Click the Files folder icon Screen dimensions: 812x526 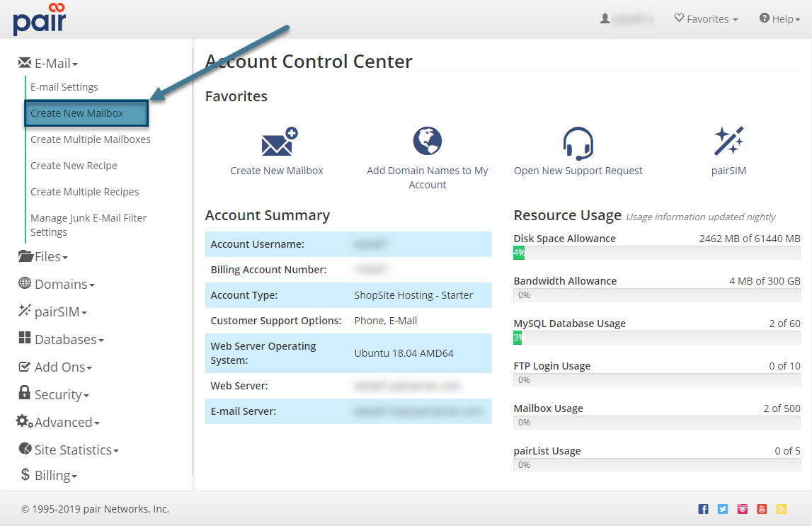point(25,256)
